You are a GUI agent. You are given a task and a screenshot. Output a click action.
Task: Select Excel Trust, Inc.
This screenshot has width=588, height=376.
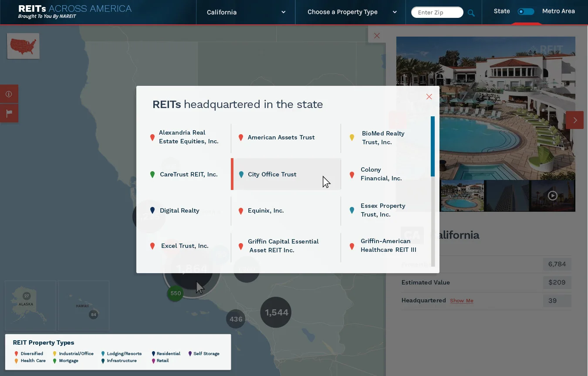(x=184, y=246)
